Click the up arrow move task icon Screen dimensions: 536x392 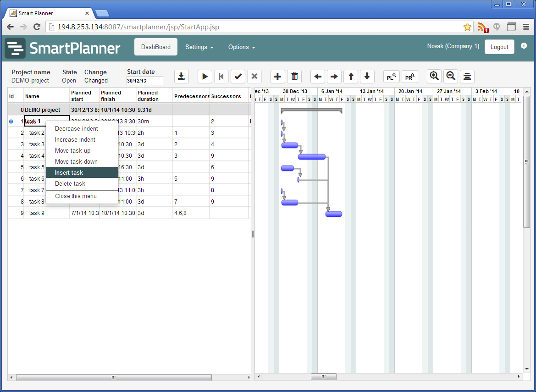coord(351,76)
